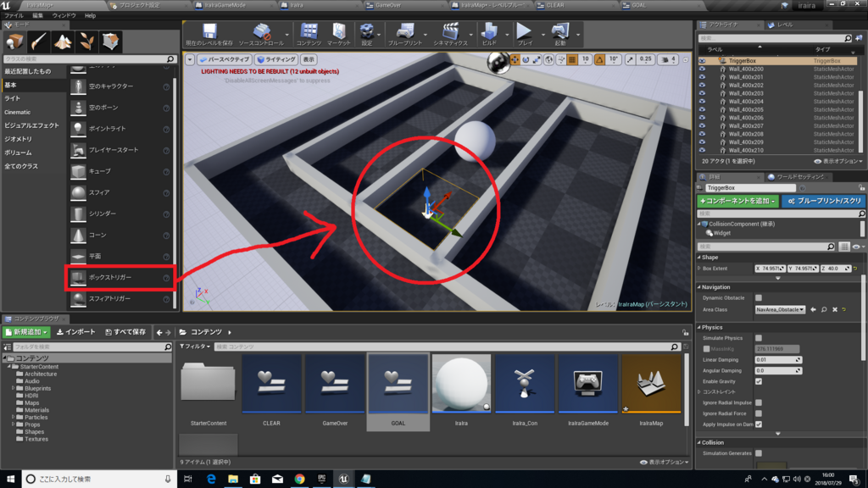The height and width of the screenshot is (488, 868).
Task: Click the Build toolbar icon
Action: tap(489, 34)
